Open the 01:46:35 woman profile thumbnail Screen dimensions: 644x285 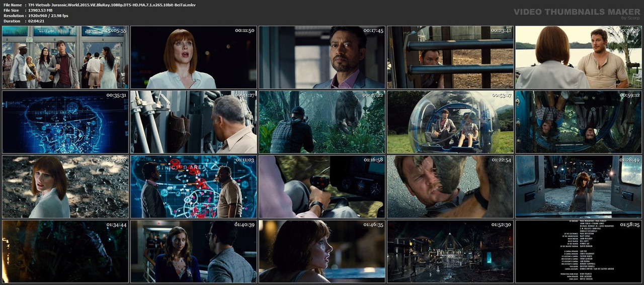[322, 251]
